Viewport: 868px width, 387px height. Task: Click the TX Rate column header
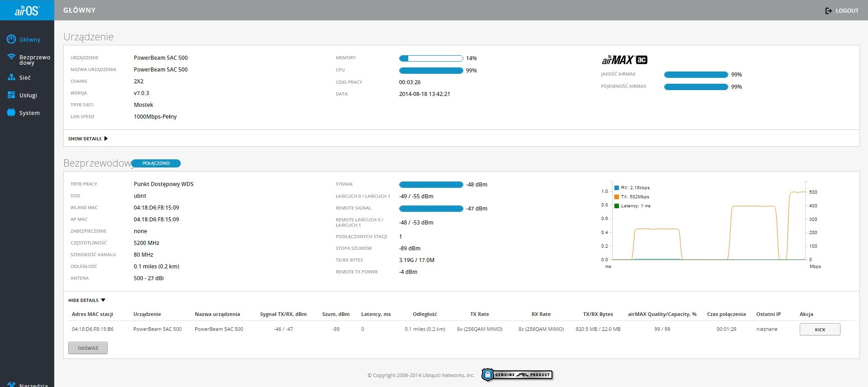click(x=480, y=314)
